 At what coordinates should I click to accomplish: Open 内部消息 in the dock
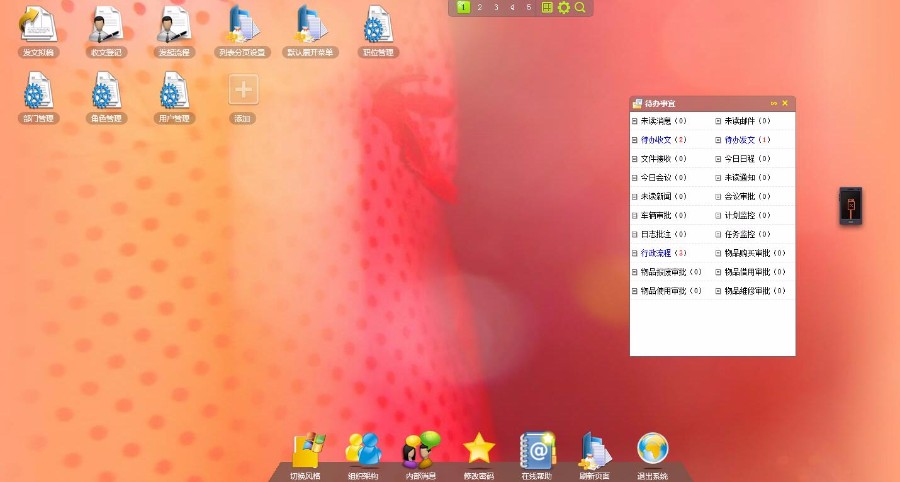pos(420,451)
